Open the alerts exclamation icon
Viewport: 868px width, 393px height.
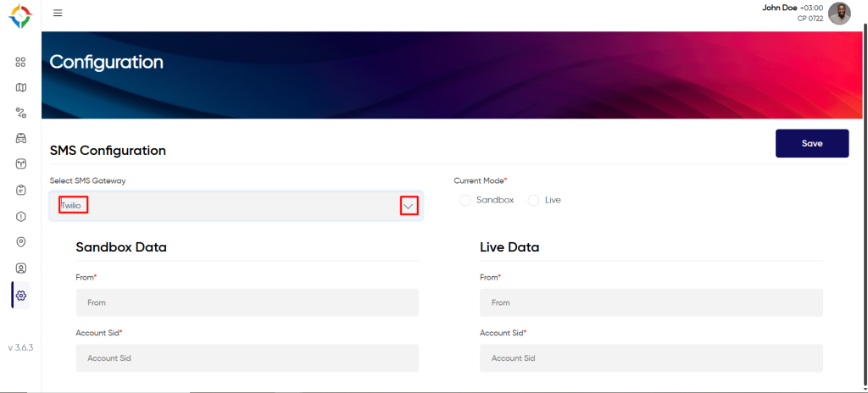point(20,217)
